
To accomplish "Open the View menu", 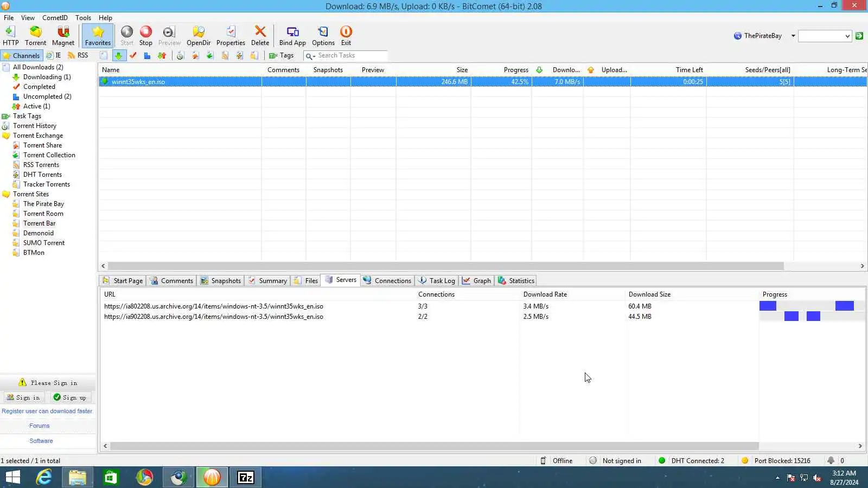I will click(x=28, y=17).
